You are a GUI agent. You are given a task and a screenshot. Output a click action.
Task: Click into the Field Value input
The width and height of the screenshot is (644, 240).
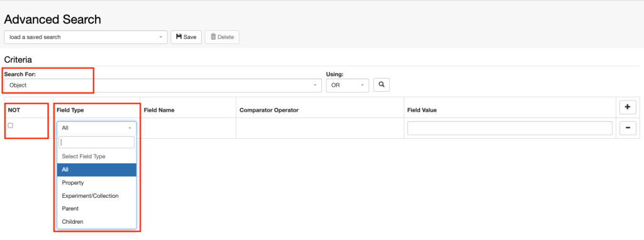click(509, 128)
